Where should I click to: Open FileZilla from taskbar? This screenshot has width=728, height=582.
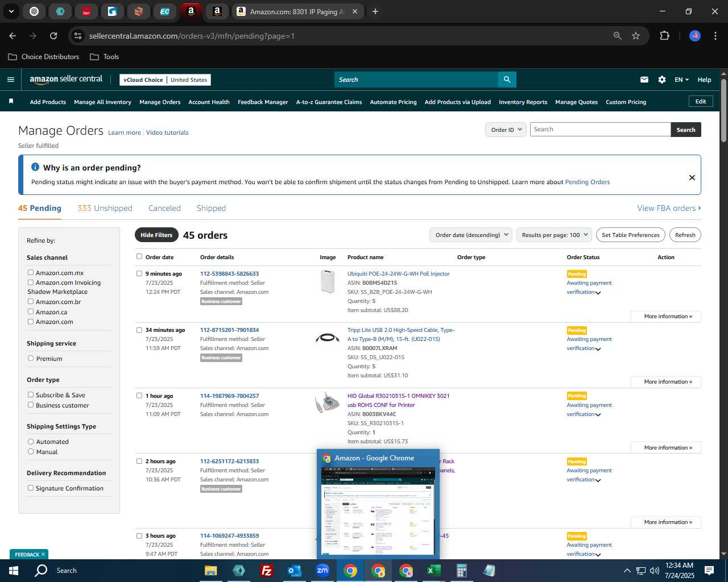(266, 571)
